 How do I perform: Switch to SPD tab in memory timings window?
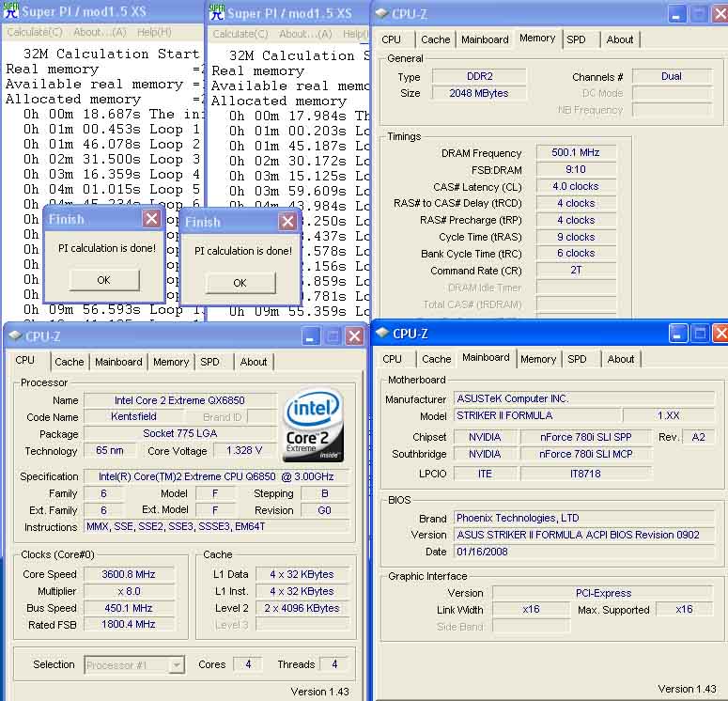(576, 39)
